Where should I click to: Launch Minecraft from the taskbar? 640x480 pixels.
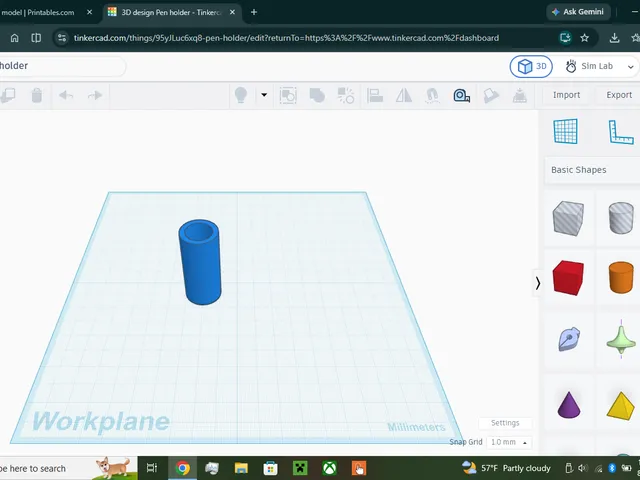300,468
